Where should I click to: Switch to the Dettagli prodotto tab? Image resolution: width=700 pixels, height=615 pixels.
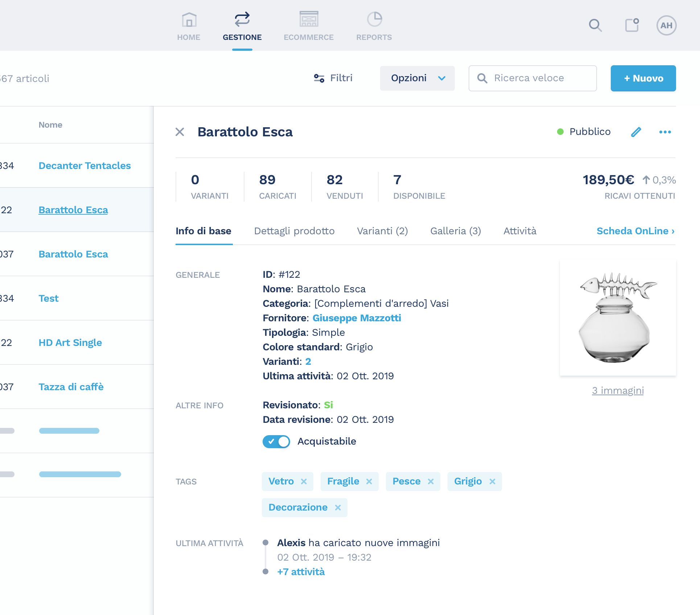tap(294, 231)
